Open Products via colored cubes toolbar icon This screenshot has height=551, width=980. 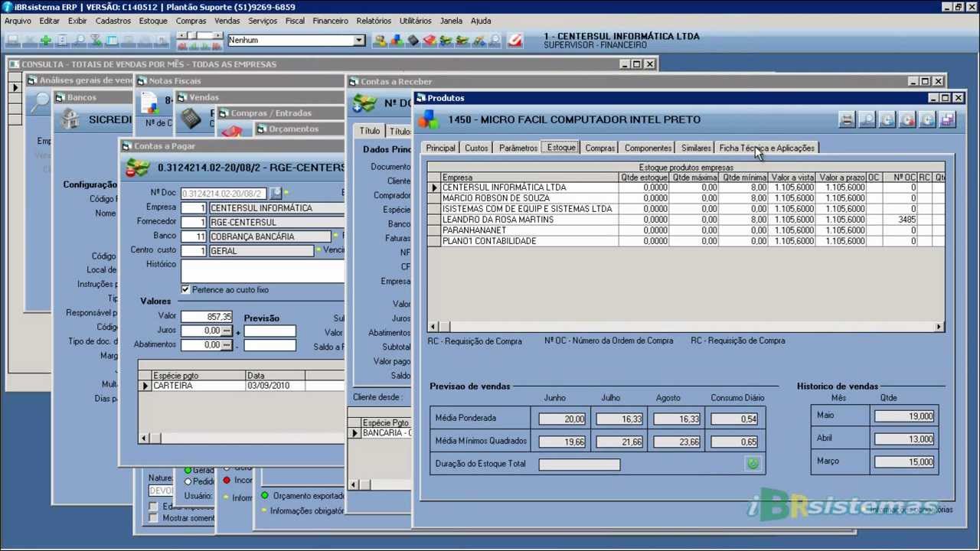(397, 40)
